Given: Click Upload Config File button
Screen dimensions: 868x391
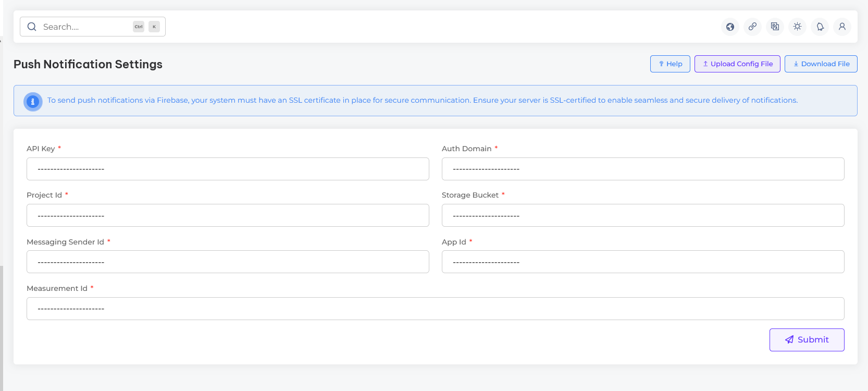Looking at the screenshot, I should pyautogui.click(x=737, y=64).
